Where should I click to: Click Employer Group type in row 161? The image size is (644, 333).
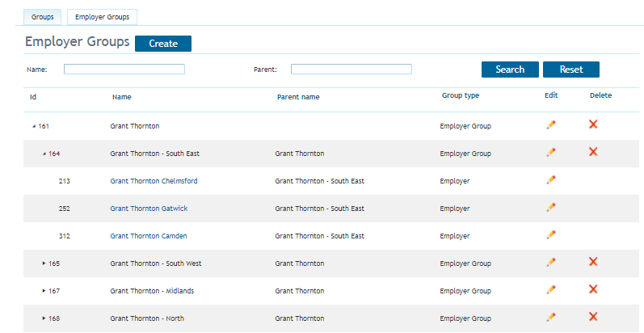pos(465,126)
